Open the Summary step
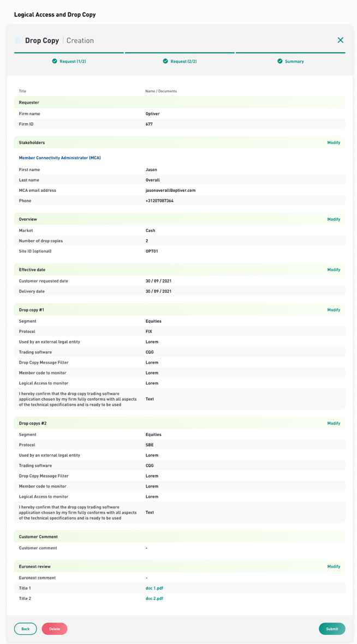Image resolution: width=357 pixels, height=644 pixels. (290, 61)
